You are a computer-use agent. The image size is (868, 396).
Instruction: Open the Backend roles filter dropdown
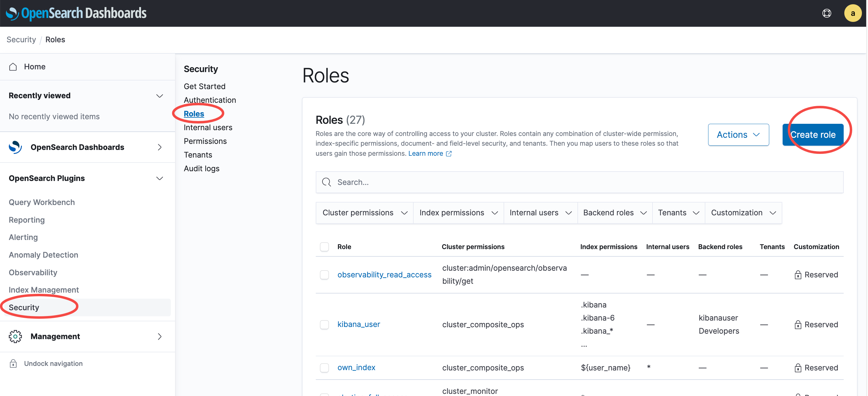coord(615,213)
